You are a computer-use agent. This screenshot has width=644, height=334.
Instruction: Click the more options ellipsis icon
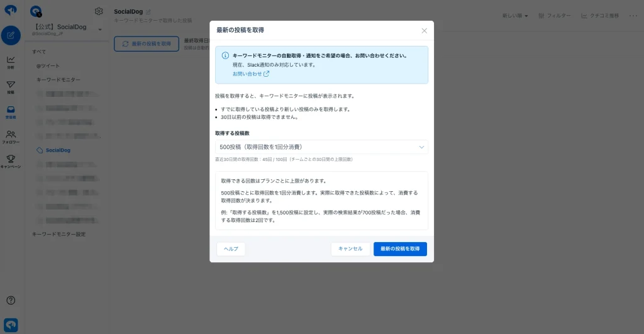633,16
